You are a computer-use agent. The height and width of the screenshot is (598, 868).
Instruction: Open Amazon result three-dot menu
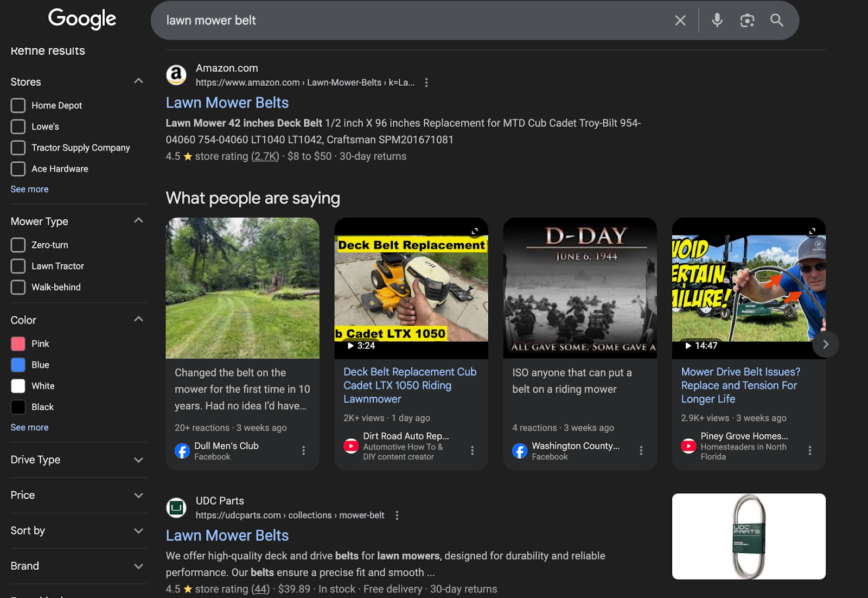coord(426,82)
